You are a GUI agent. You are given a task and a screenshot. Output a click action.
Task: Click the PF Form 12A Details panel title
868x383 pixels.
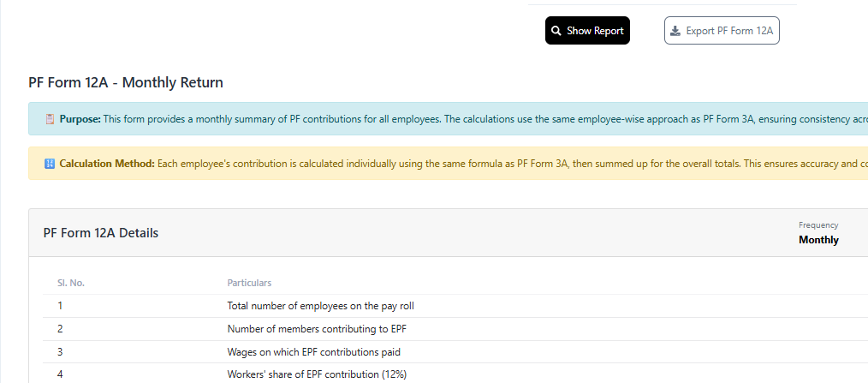click(101, 233)
